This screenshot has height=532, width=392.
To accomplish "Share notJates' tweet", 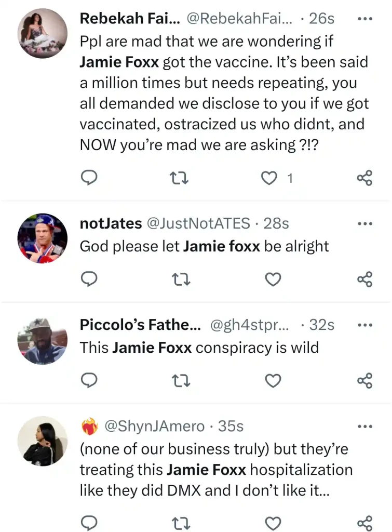I will click(x=365, y=279).
